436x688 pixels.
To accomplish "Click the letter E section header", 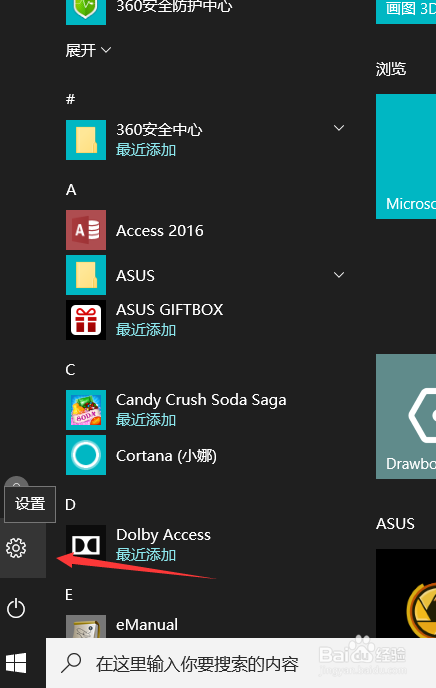I will coord(69,595).
